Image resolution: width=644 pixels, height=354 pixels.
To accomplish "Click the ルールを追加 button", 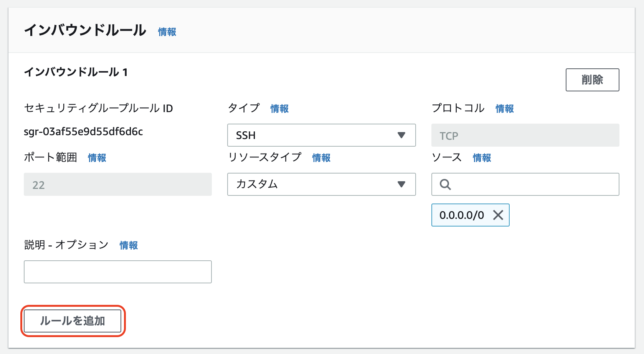I will (73, 321).
